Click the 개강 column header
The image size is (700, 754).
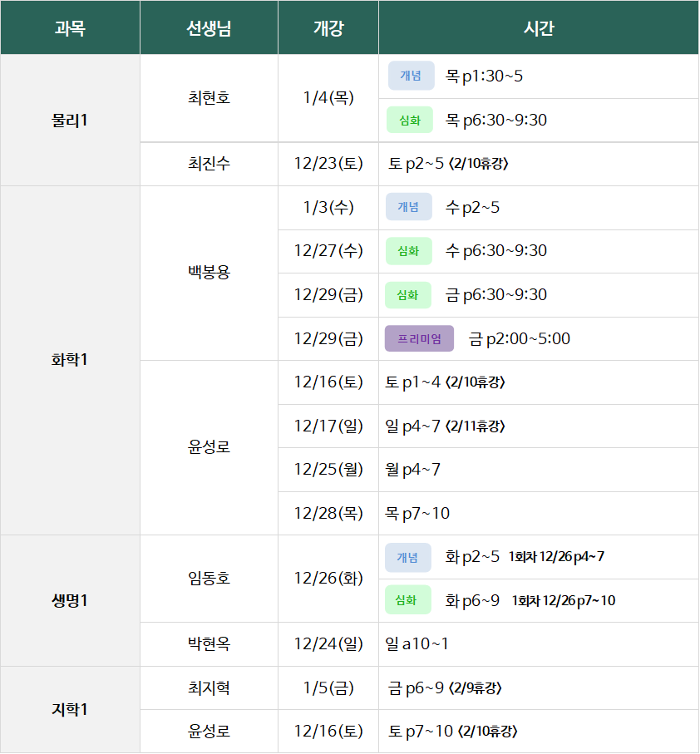click(x=328, y=28)
